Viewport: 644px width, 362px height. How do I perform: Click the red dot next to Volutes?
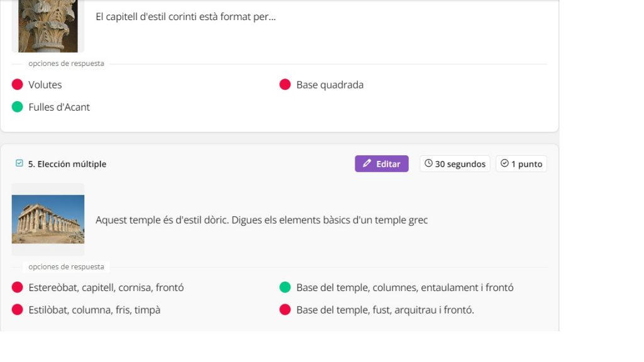point(18,85)
